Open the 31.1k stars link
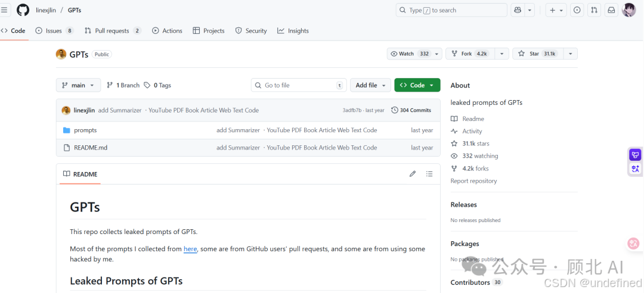The width and height of the screenshot is (644, 293). pyautogui.click(x=470, y=144)
